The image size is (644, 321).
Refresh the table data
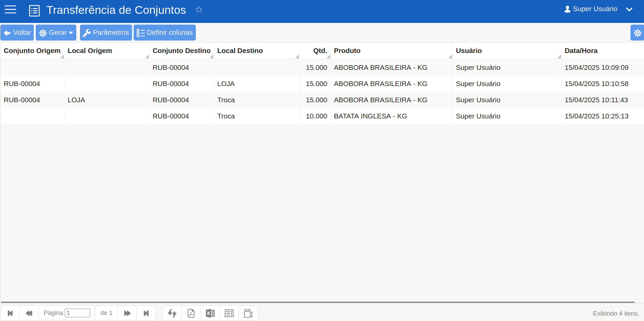point(172,313)
